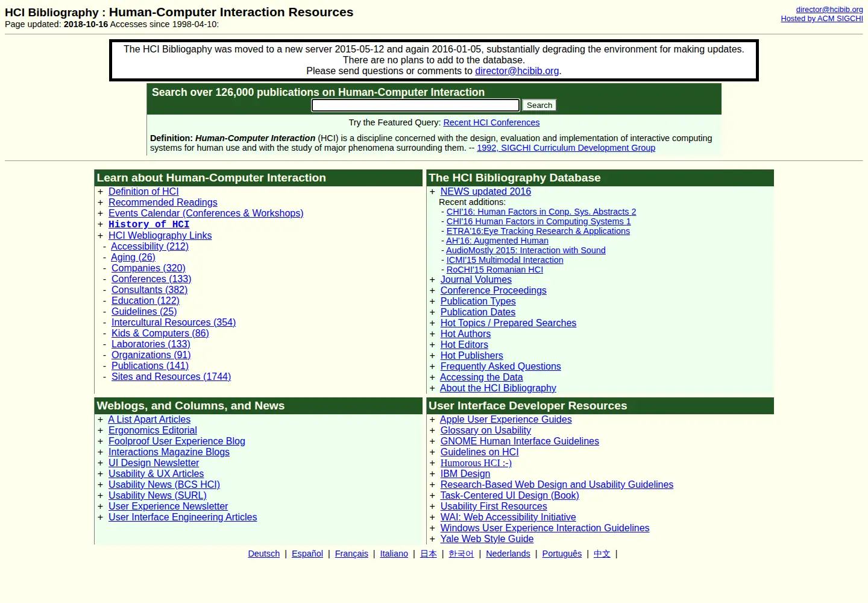
Task: Browse Conference Proceedings
Action: coord(494,291)
